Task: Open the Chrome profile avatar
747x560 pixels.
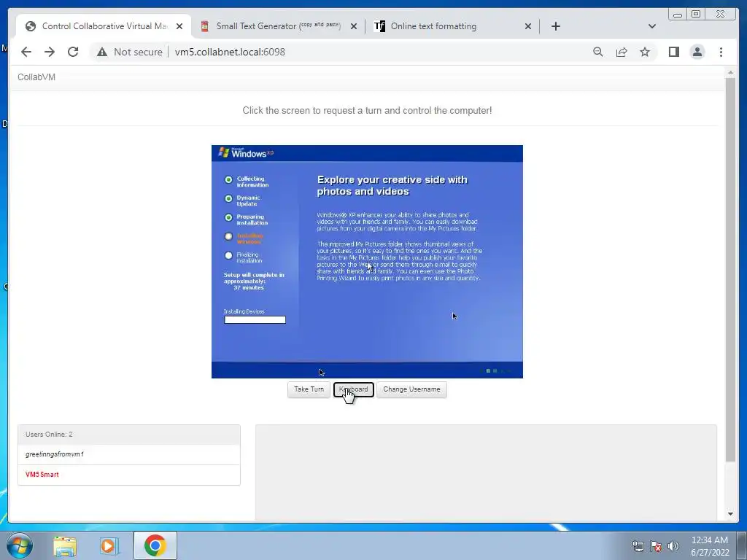Action: pyautogui.click(x=697, y=52)
